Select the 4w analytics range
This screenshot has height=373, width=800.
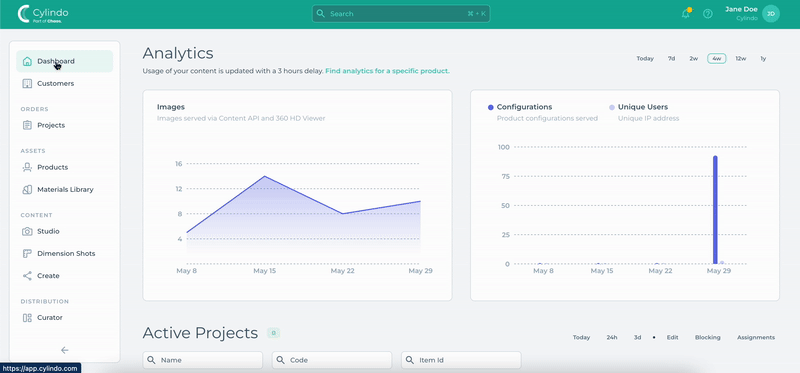pos(716,59)
